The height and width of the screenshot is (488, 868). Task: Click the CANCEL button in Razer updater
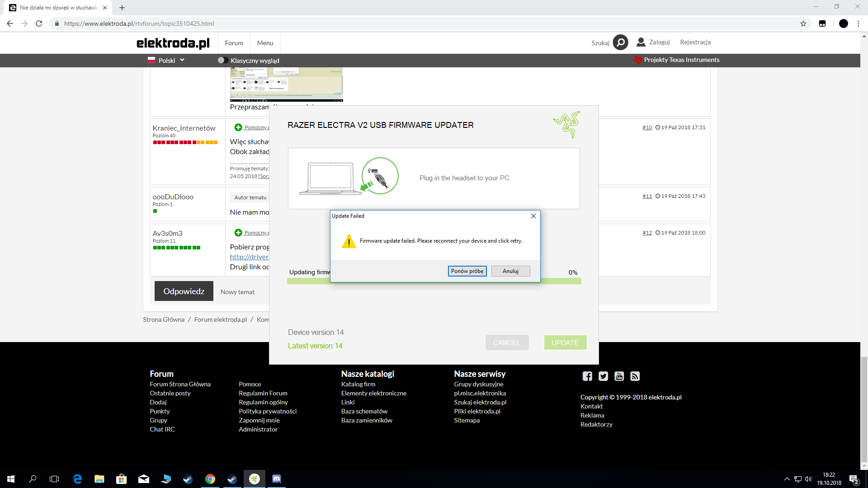(507, 343)
